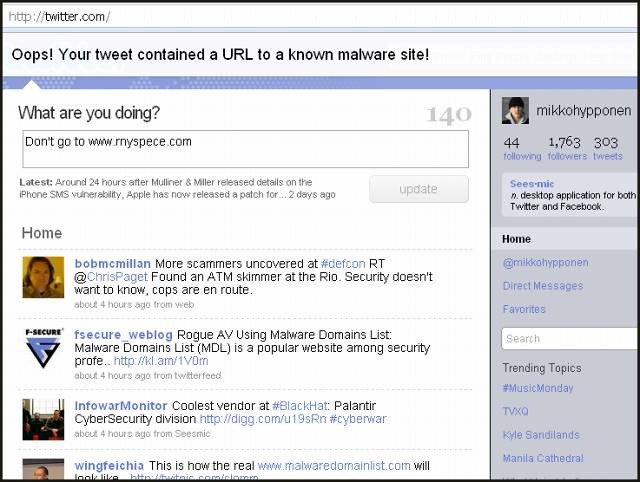The height and width of the screenshot is (482, 640).
Task: Select the Home sidebar tab
Action: (x=564, y=239)
